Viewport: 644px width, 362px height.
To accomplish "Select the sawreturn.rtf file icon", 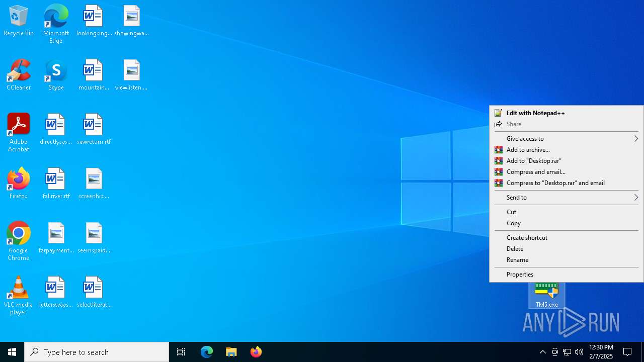I will tap(94, 129).
